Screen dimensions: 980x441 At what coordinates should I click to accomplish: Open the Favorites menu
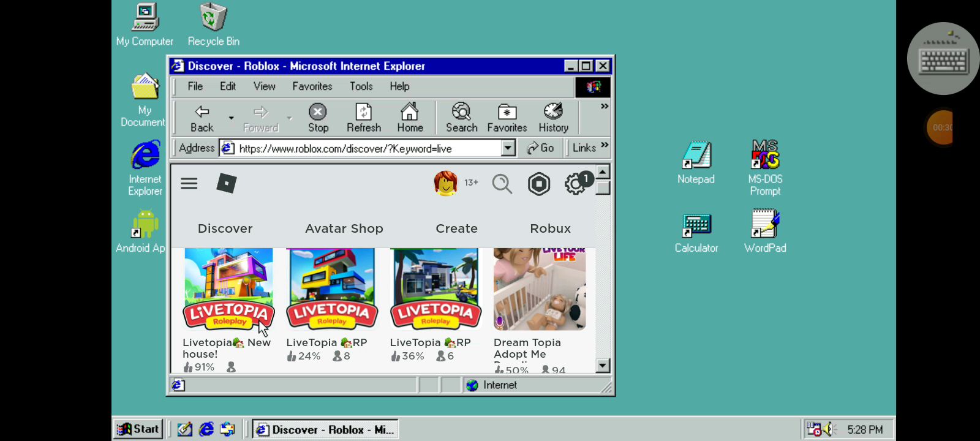(x=312, y=86)
